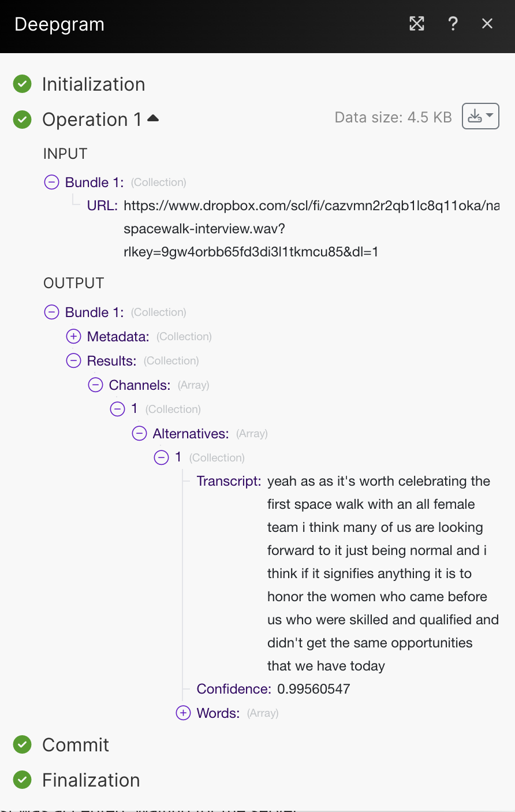Collapse the Channels array
Viewport: 515px width, 812px height.
95,385
